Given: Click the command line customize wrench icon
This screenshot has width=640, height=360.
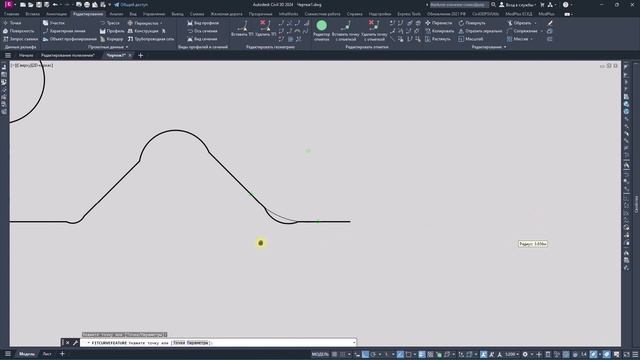Looking at the screenshot, I should (75, 343).
